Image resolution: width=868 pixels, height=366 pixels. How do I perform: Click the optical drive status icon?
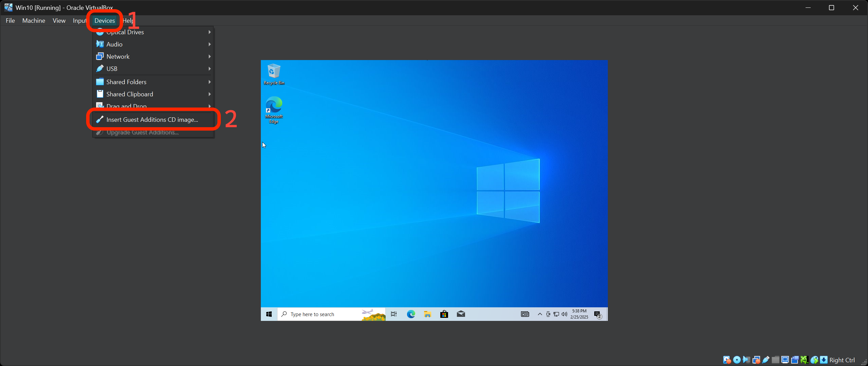(x=737, y=360)
